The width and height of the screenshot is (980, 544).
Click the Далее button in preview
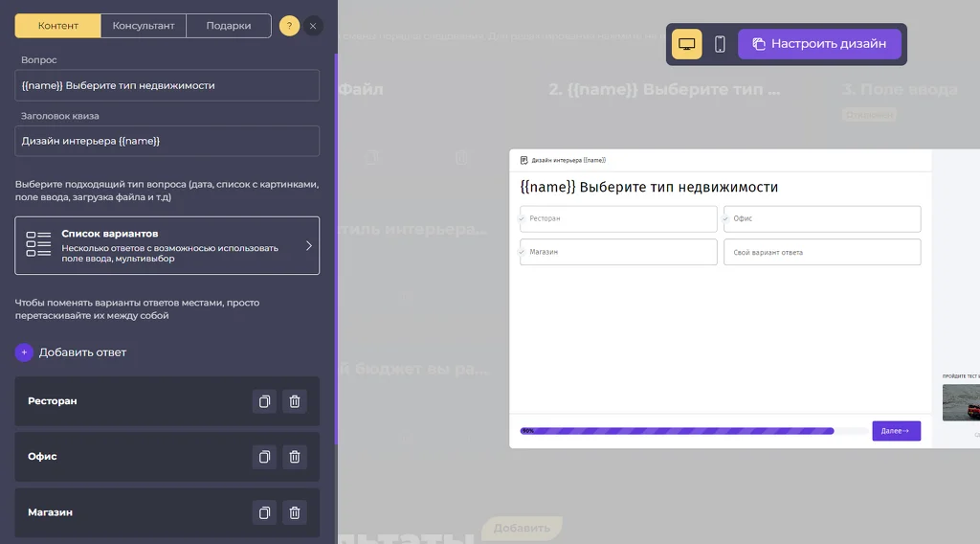pyautogui.click(x=896, y=431)
